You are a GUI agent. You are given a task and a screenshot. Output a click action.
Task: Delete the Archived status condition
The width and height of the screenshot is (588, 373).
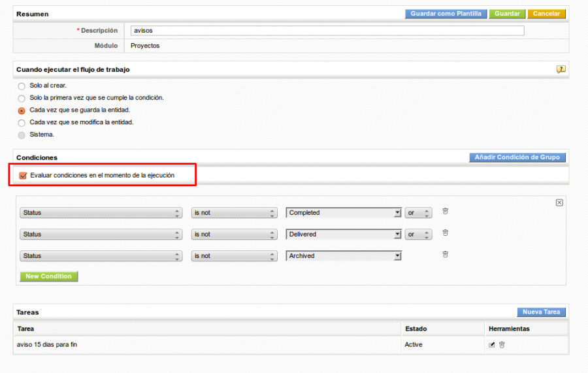point(445,254)
